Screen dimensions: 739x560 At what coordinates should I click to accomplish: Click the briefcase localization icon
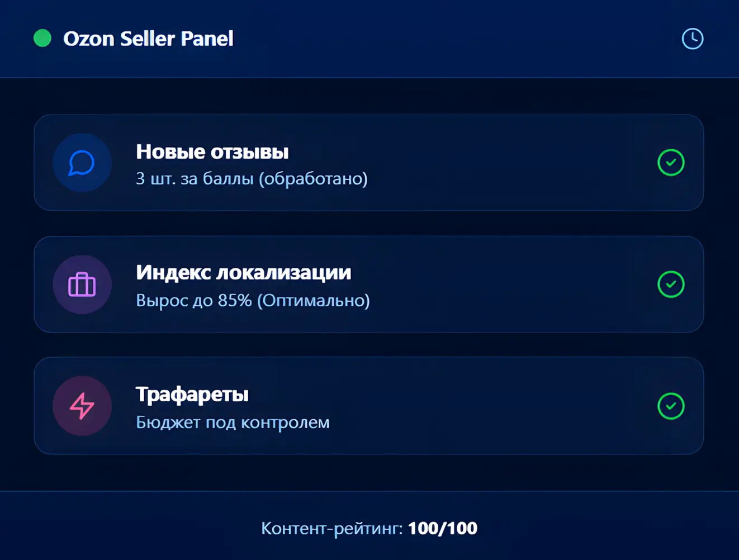pyautogui.click(x=82, y=284)
